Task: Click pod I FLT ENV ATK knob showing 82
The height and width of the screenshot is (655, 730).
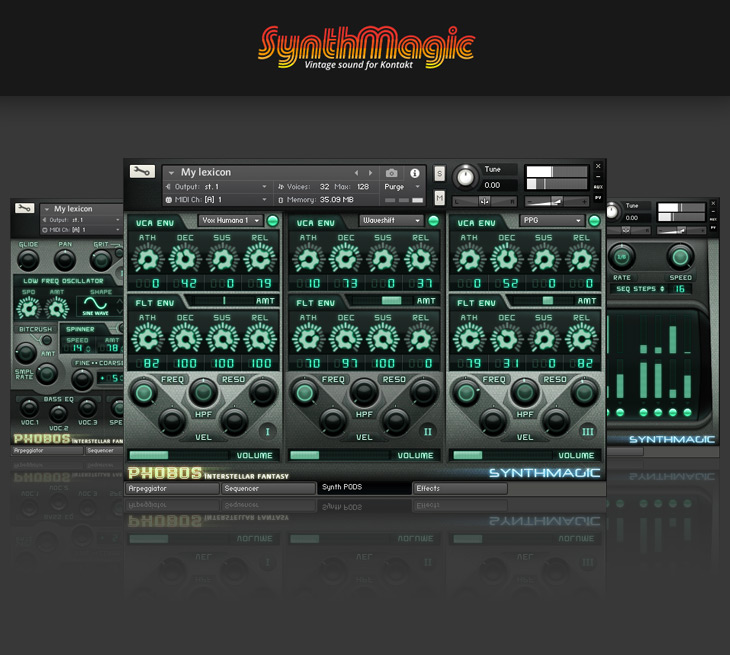Action: 148,338
